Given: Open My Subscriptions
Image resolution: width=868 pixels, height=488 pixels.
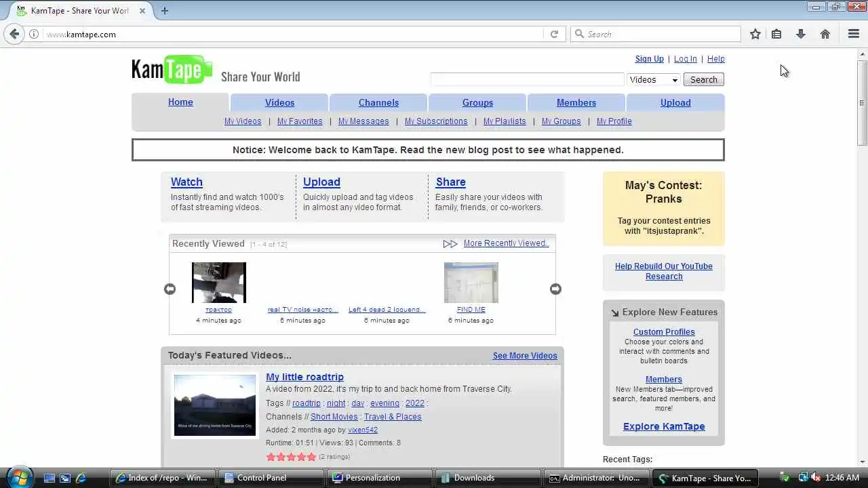Looking at the screenshot, I should tap(436, 121).
